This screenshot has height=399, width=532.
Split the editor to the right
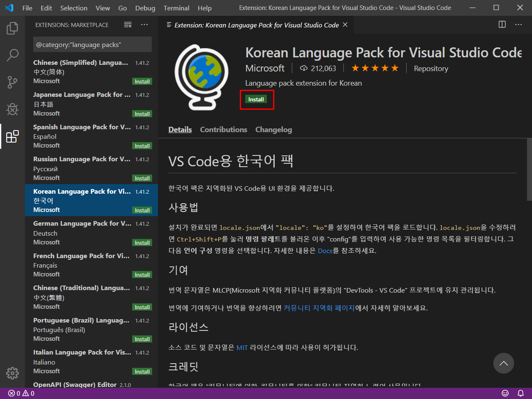(502, 25)
